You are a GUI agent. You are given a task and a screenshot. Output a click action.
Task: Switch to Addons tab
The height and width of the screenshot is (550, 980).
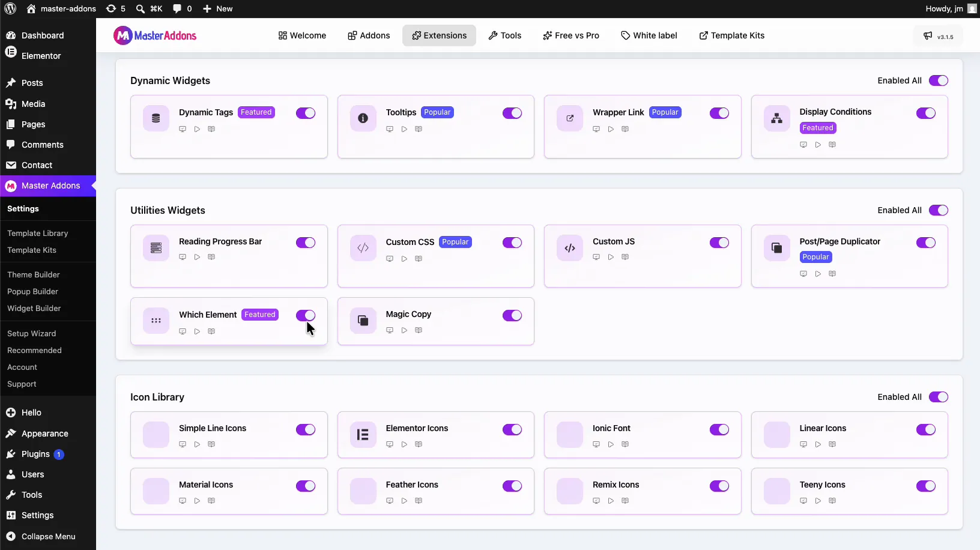[369, 35]
